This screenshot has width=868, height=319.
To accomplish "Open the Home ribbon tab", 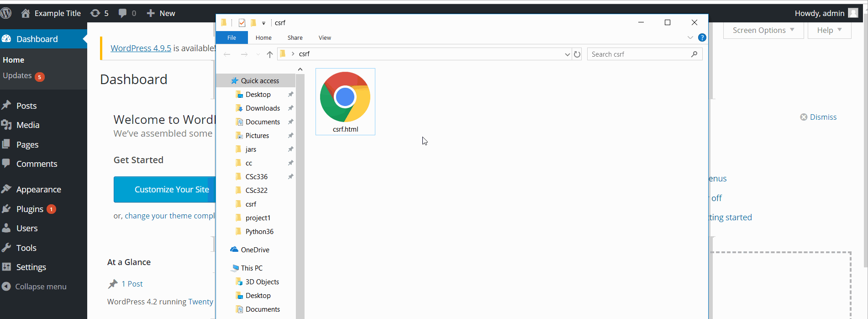I will click(263, 37).
